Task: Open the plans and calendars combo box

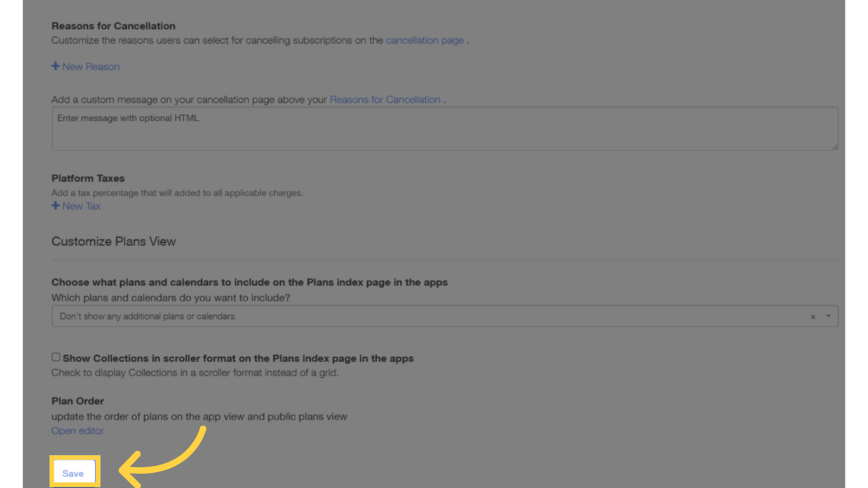Action: click(x=445, y=316)
